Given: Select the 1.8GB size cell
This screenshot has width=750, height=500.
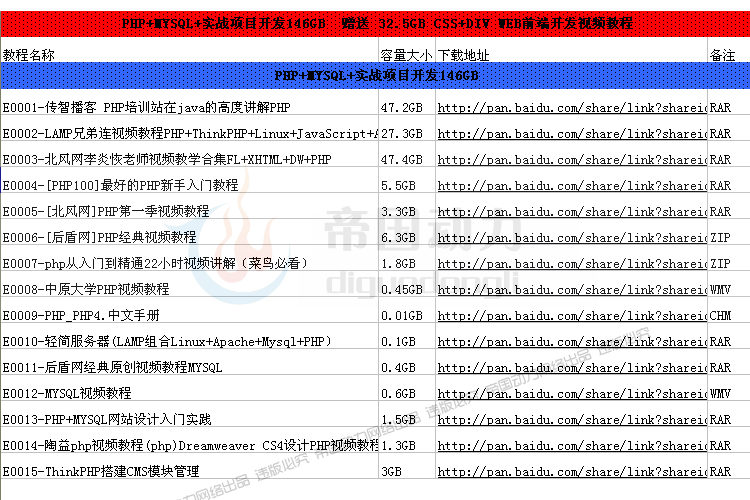Looking at the screenshot, I should [407, 258].
